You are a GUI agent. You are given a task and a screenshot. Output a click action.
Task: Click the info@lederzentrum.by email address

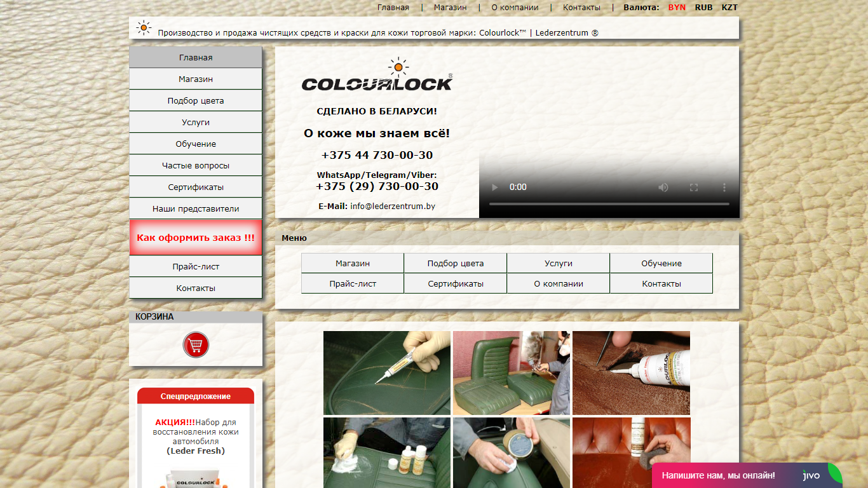[393, 206]
